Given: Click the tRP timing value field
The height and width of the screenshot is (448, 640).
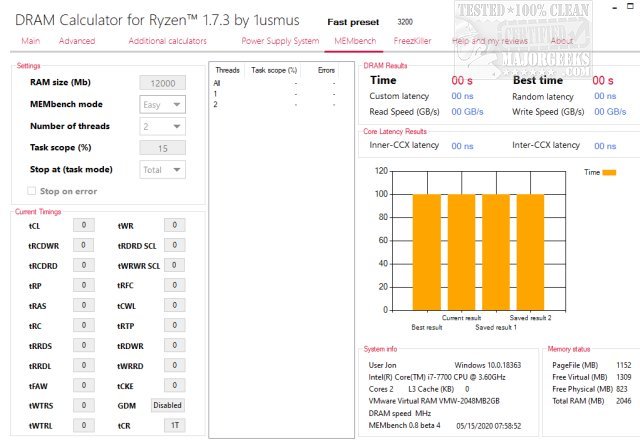Looking at the screenshot, I should coord(84,285).
